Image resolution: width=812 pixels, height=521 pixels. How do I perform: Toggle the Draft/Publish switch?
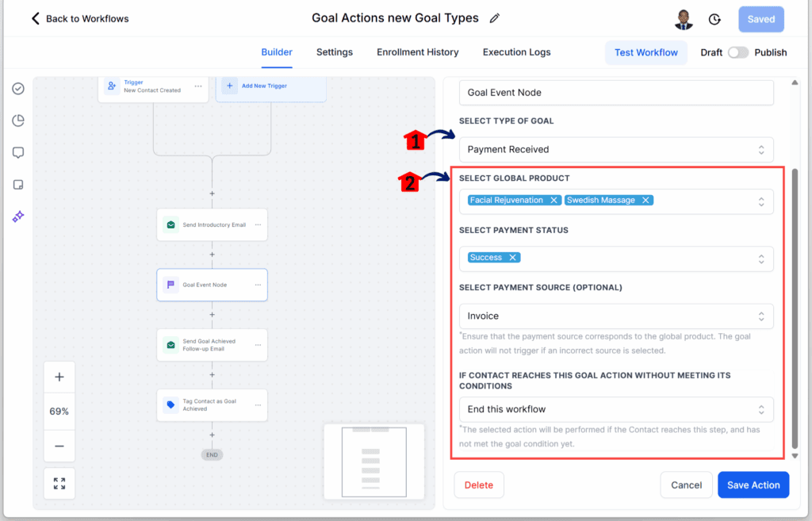(737, 52)
